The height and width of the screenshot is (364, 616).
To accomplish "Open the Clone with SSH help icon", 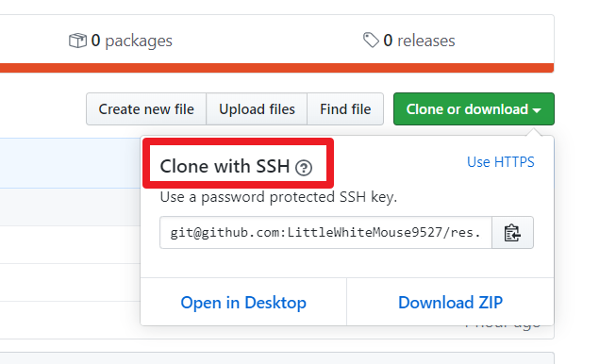I will click(304, 168).
